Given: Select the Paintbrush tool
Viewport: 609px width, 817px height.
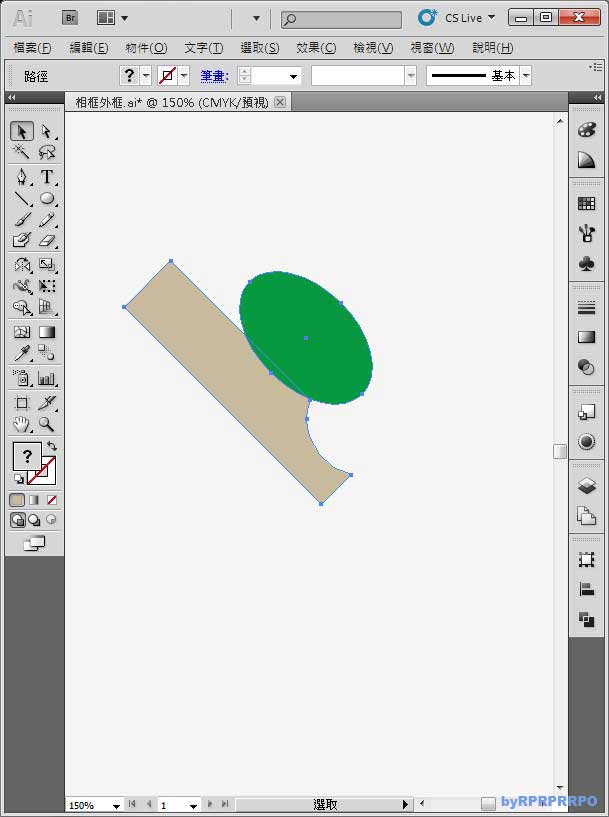Looking at the screenshot, I should tap(22, 219).
